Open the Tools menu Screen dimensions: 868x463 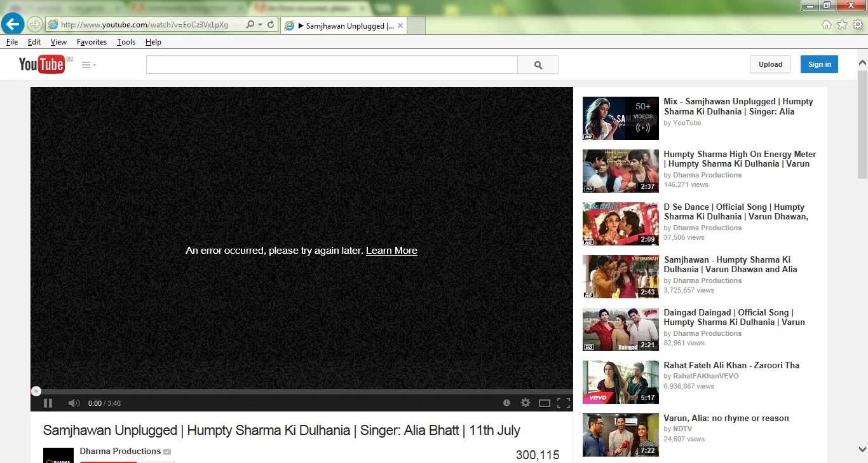[x=126, y=42]
